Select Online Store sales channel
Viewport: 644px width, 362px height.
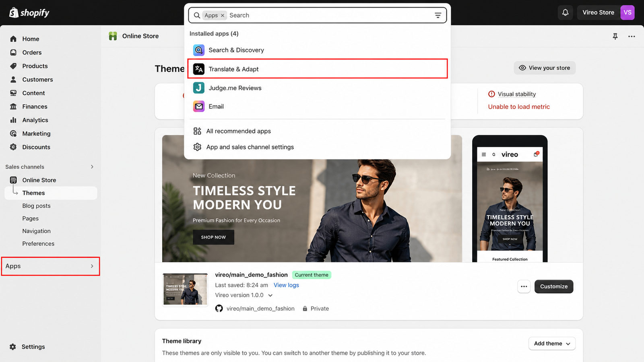click(51, 180)
